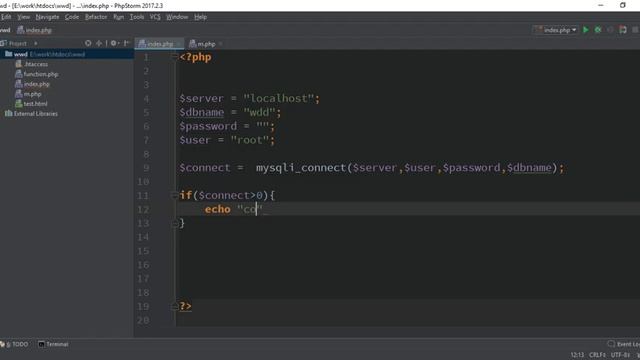Collapse the php open tag fold marker

tap(174, 56)
